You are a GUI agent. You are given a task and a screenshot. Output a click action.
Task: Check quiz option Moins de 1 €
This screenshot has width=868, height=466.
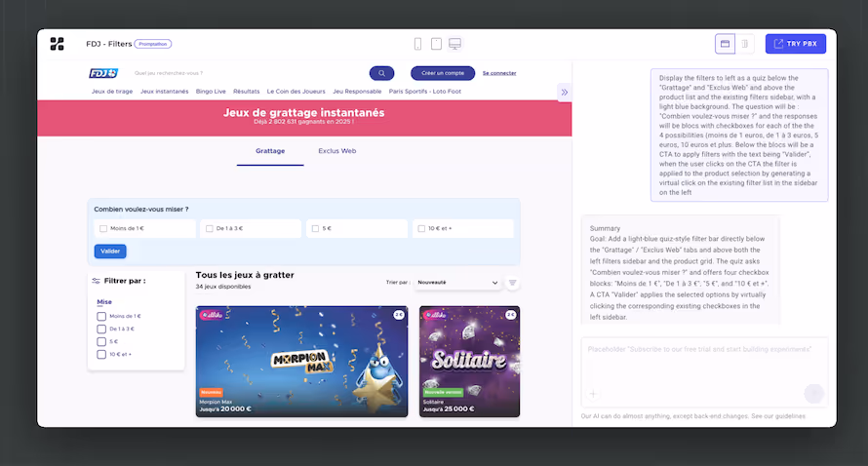(x=103, y=228)
